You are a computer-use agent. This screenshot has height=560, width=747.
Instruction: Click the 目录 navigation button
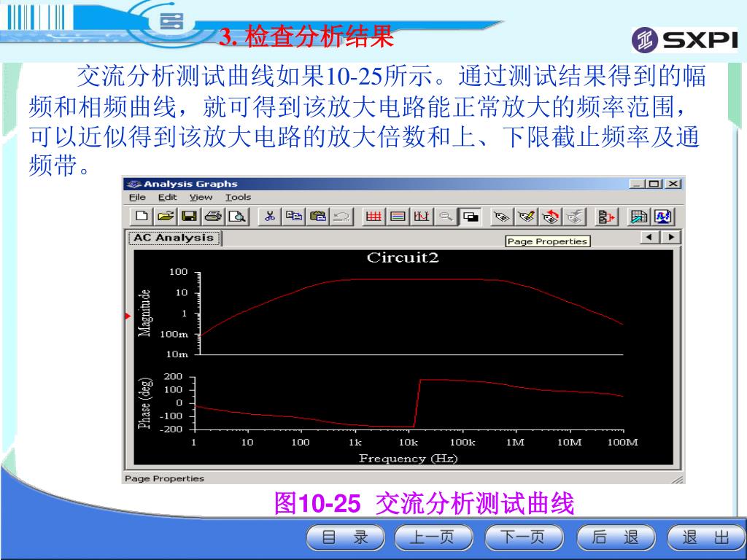pos(345,537)
